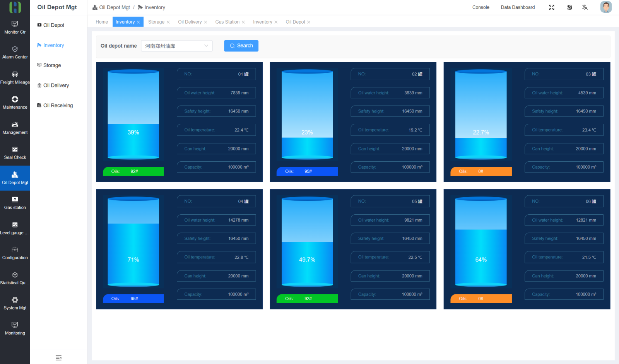Viewport: 619px width, 364px height.
Task: Click the green Oils 92# label of tank 01
Action: pos(133,171)
